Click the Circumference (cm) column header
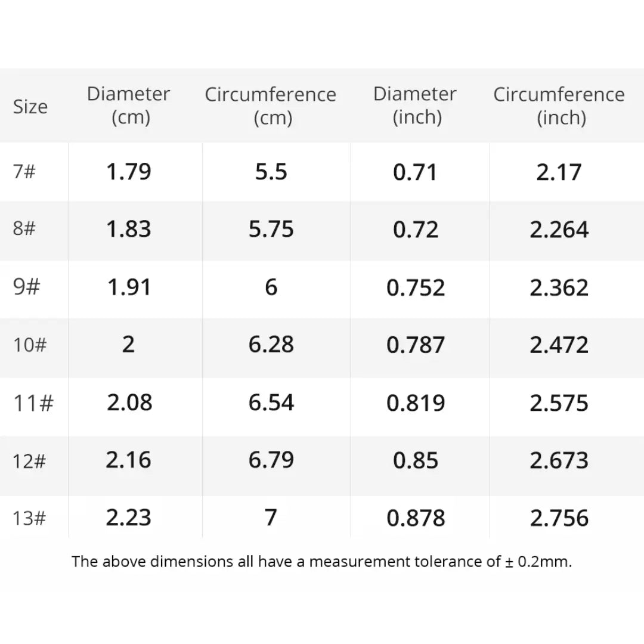The image size is (644, 644). pos(271,106)
